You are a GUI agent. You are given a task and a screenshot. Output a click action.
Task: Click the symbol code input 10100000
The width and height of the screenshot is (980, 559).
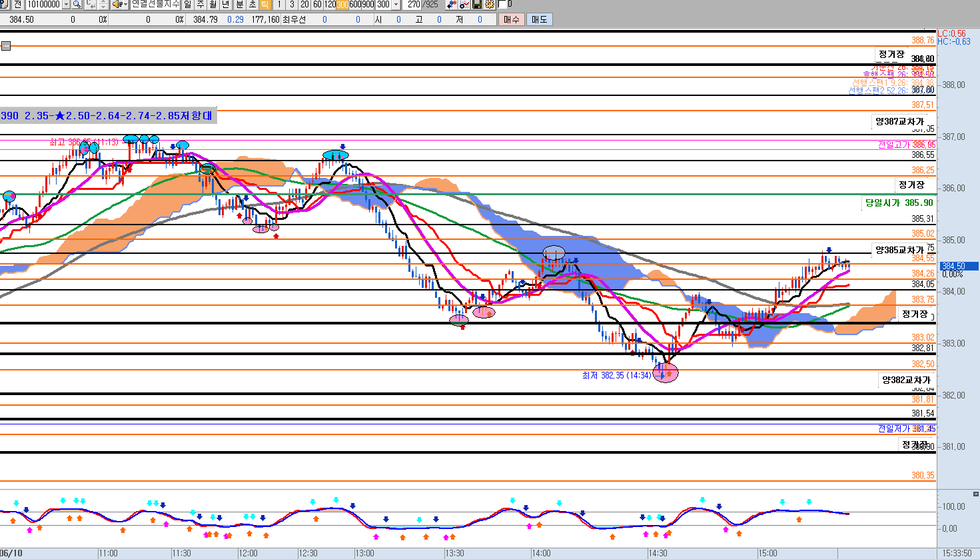click(44, 4)
